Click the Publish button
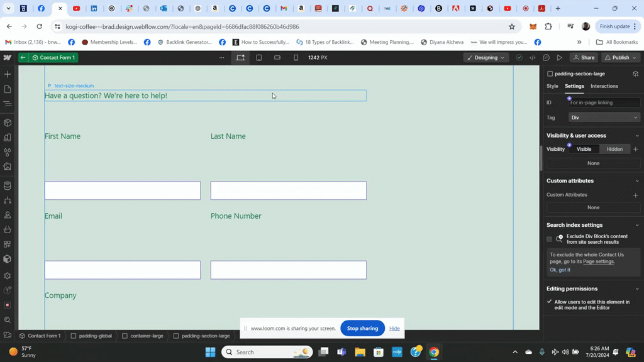The width and height of the screenshot is (644, 362). coord(620,58)
